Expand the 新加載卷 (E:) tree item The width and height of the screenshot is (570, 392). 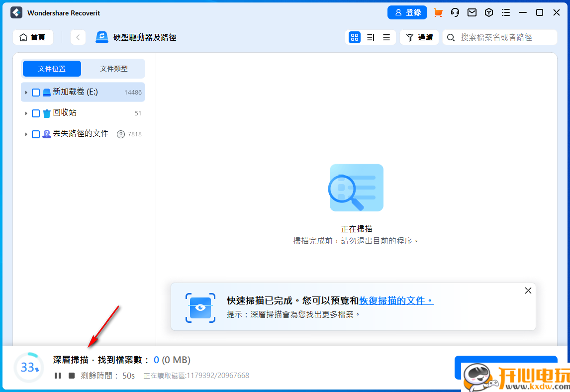pos(26,92)
